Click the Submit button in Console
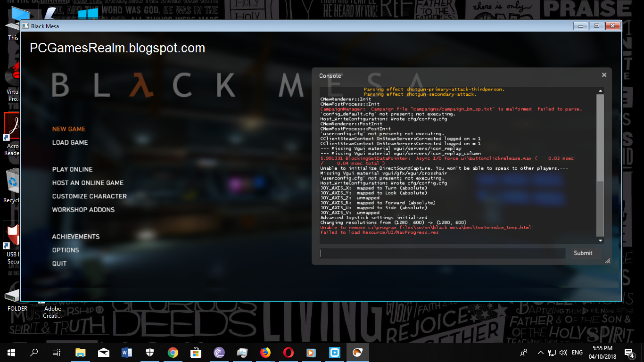This screenshot has height=362, width=644. click(x=583, y=253)
